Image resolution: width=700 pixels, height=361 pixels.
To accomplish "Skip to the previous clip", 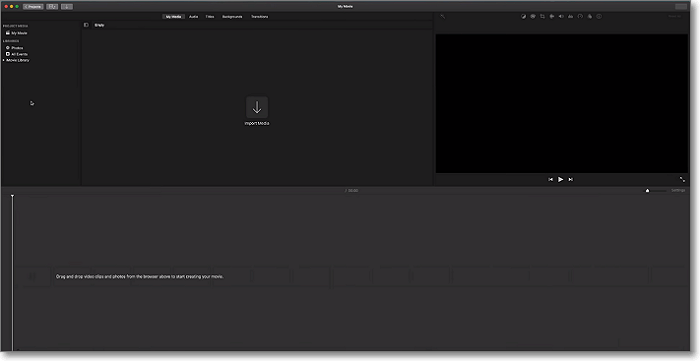I will click(550, 179).
